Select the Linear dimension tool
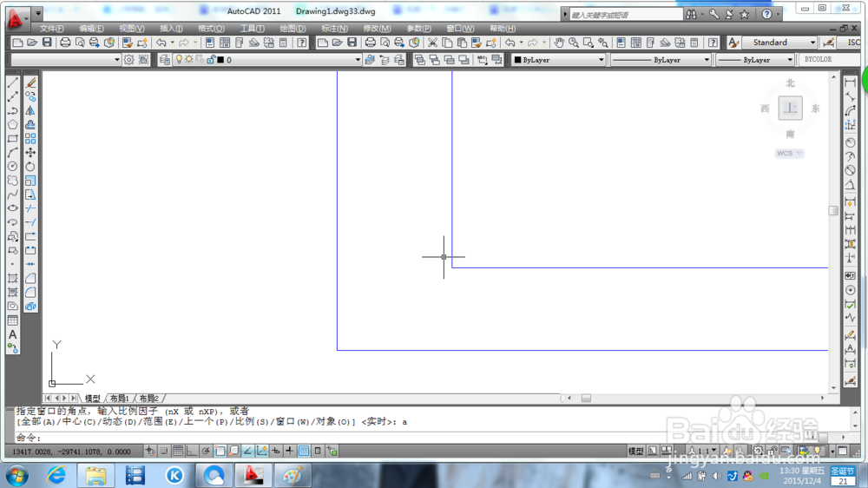Viewport: 868px width, 488px height. (851, 82)
